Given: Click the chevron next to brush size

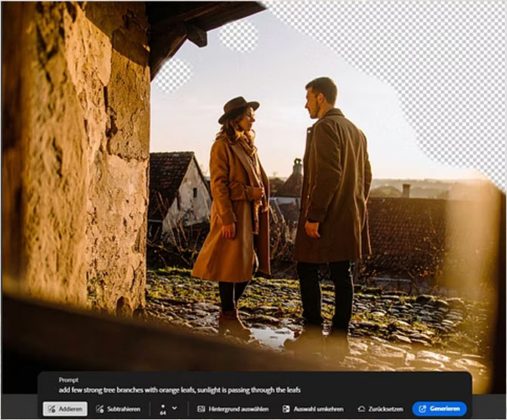Looking at the screenshot, I should click(175, 408).
